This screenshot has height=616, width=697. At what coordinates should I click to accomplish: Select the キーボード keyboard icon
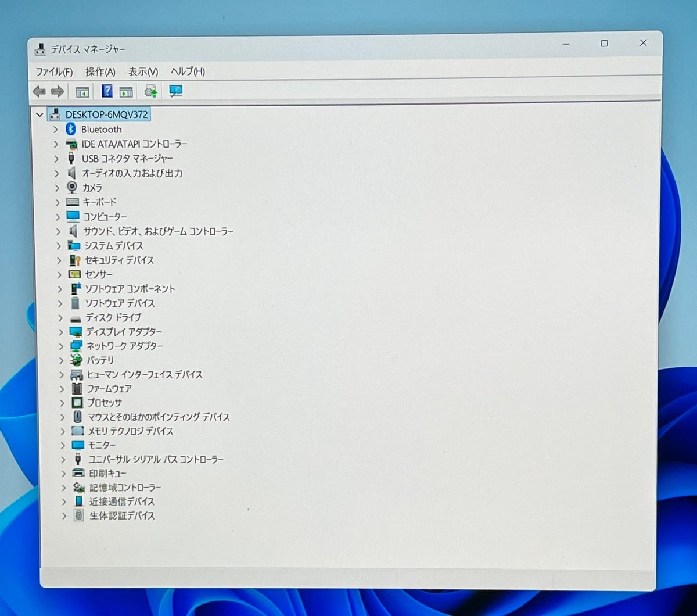tap(73, 202)
